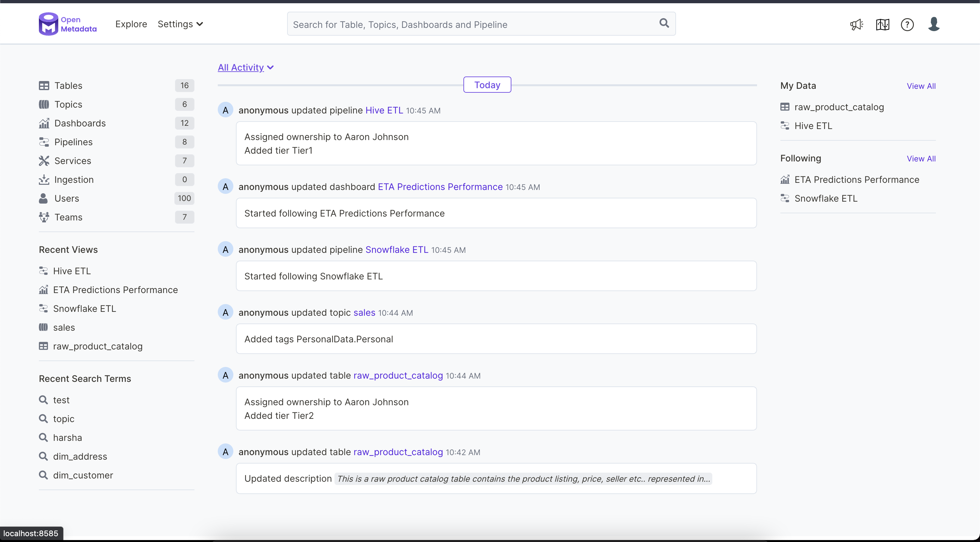Open the ETA Predictions Performance dashboard link
The width and height of the screenshot is (980, 542).
[439, 186]
